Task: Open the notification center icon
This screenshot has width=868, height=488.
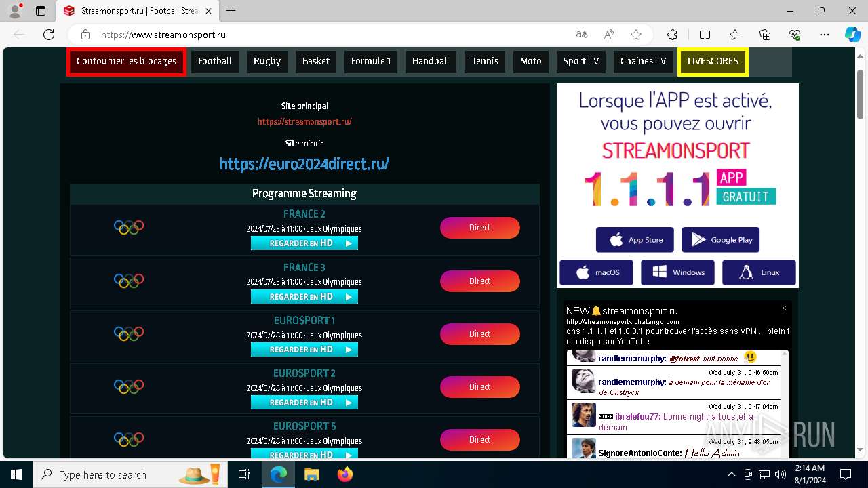Action: [846, 474]
